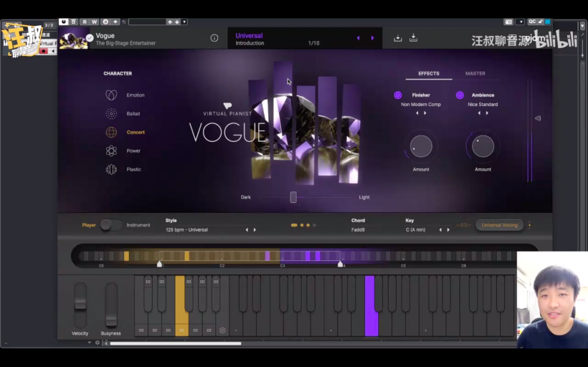The image size is (588, 367).
Task: Click the link icon left of Universal Voicing
Action: (x=464, y=225)
